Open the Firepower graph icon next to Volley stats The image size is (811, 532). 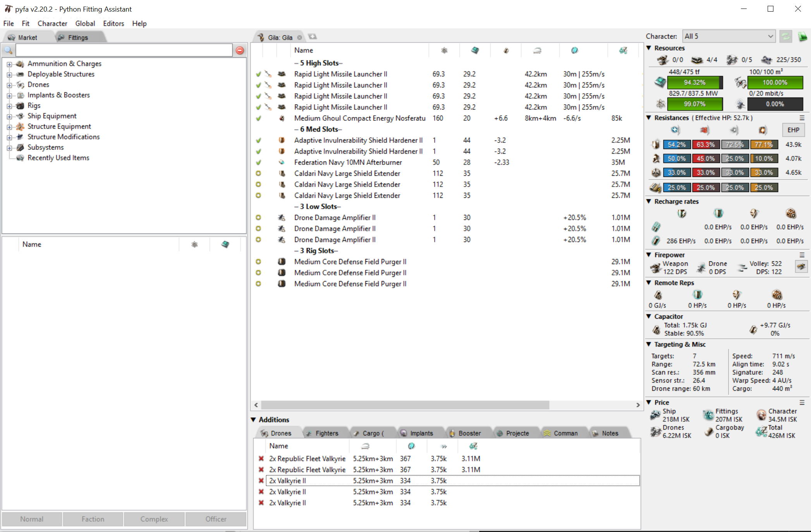pos(801,267)
